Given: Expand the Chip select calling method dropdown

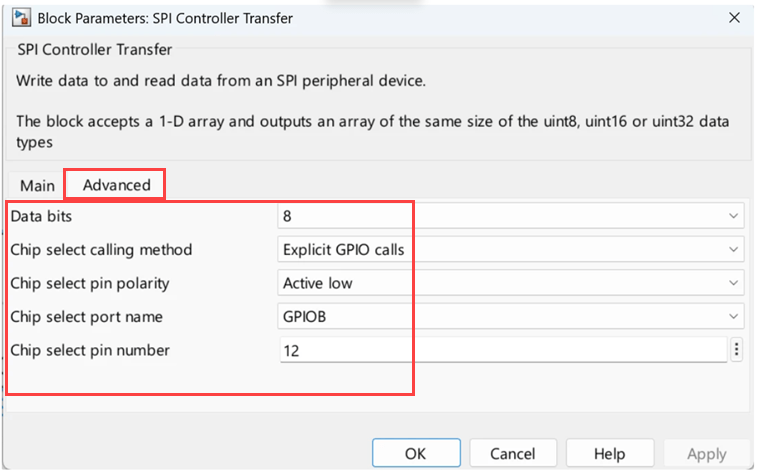Looking at the screenshot, I should (x=511, y=249).
